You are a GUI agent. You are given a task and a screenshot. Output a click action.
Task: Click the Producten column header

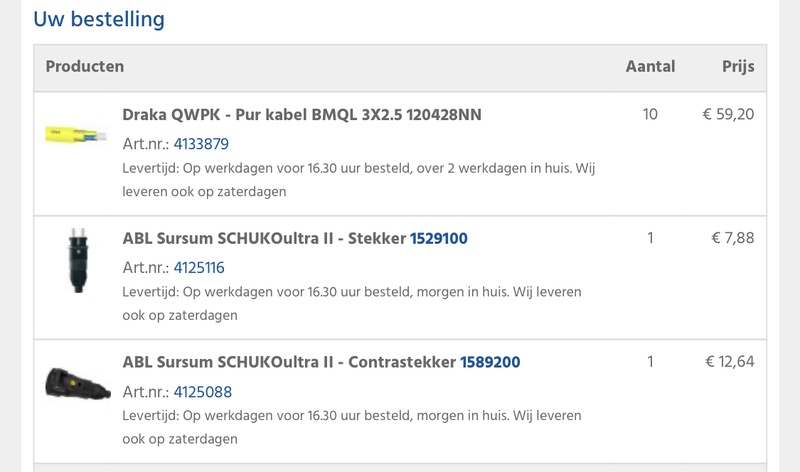(85, 67)
